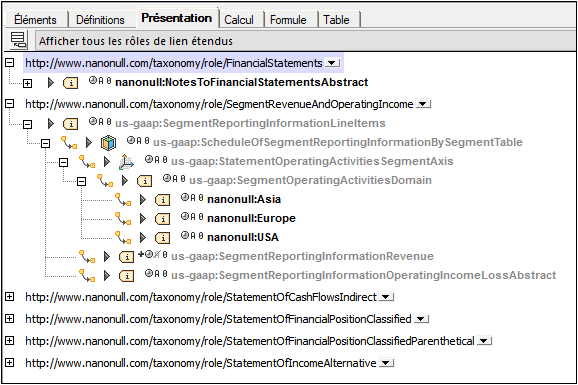The image size is (578, 385).
Task: Click the concept icon of SegmentReportingInformationRevenue
Action: (126, 257)
